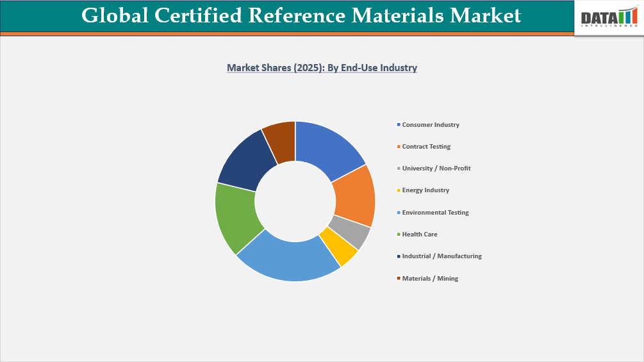Click the 'Materials / Mining' legend label
The height and width of the screenshot is (362, 644).
[x=430, y=278]
